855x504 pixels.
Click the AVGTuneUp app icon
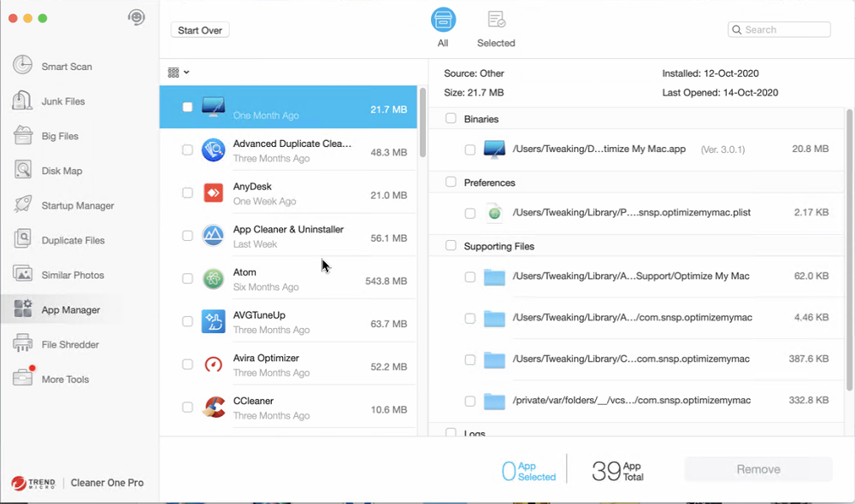213,321
